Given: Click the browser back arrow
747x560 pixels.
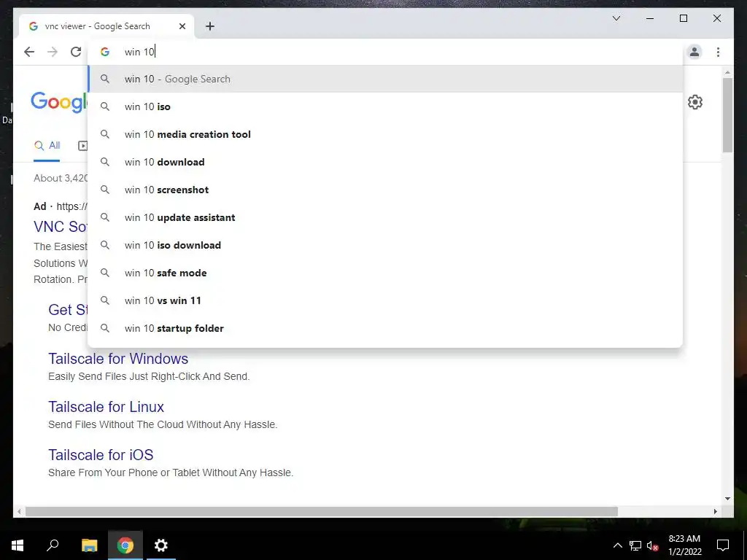Looking at the screenshot, I should (29, 52).
